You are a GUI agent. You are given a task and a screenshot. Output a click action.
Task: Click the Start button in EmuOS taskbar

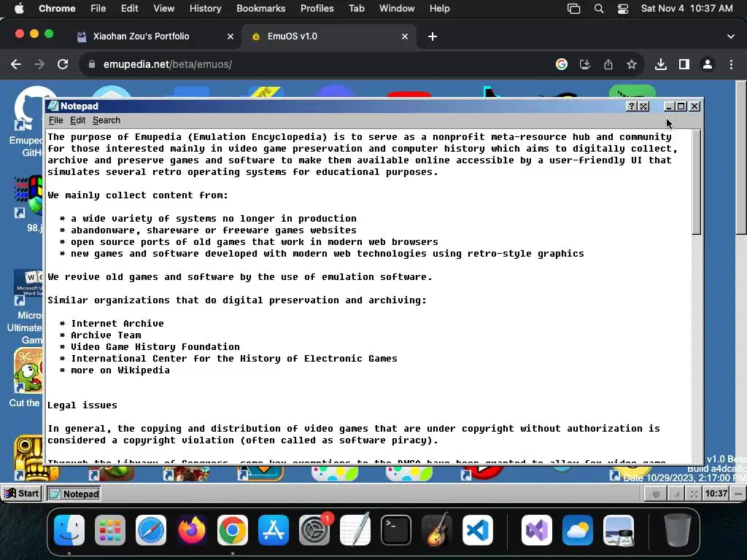click(22, 494)
